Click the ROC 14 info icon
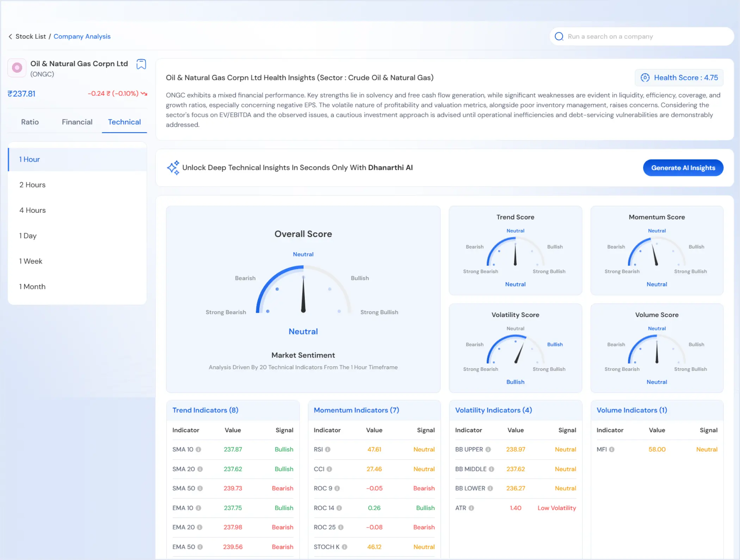Viewport: 740px width, 560px height. (339, 508)
